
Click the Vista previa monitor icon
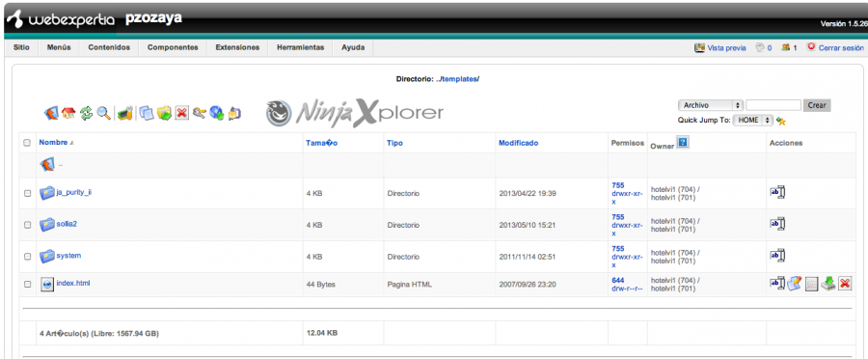click(700, 47)
